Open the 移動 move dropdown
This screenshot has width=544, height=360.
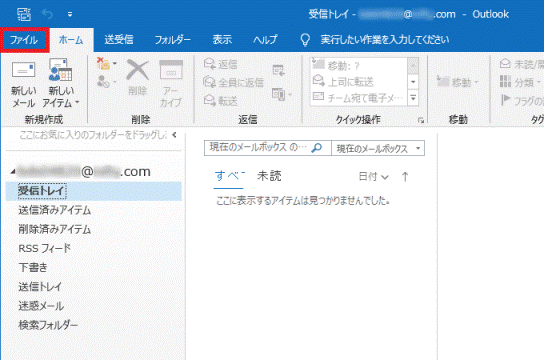coord(458,82)
